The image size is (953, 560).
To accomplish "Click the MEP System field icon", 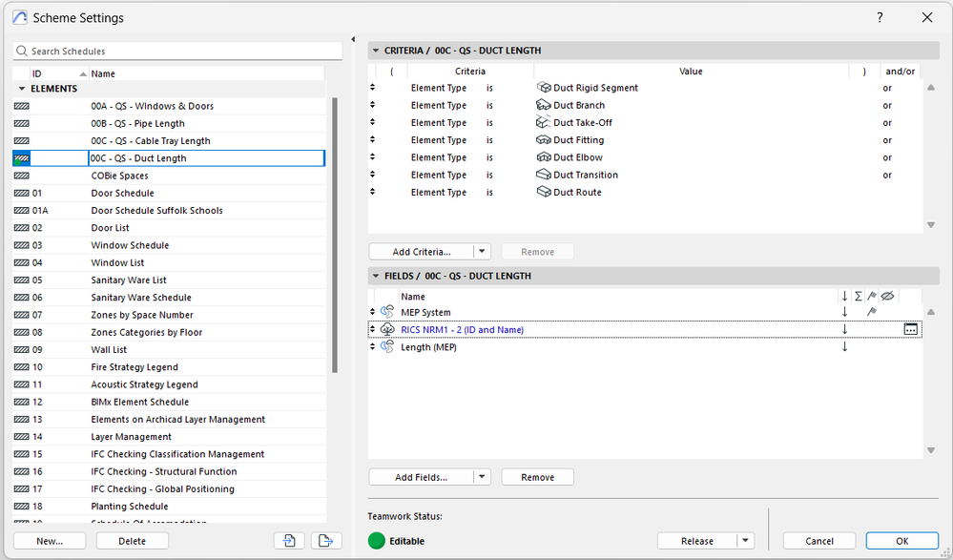I will click(x=387, y=312).
